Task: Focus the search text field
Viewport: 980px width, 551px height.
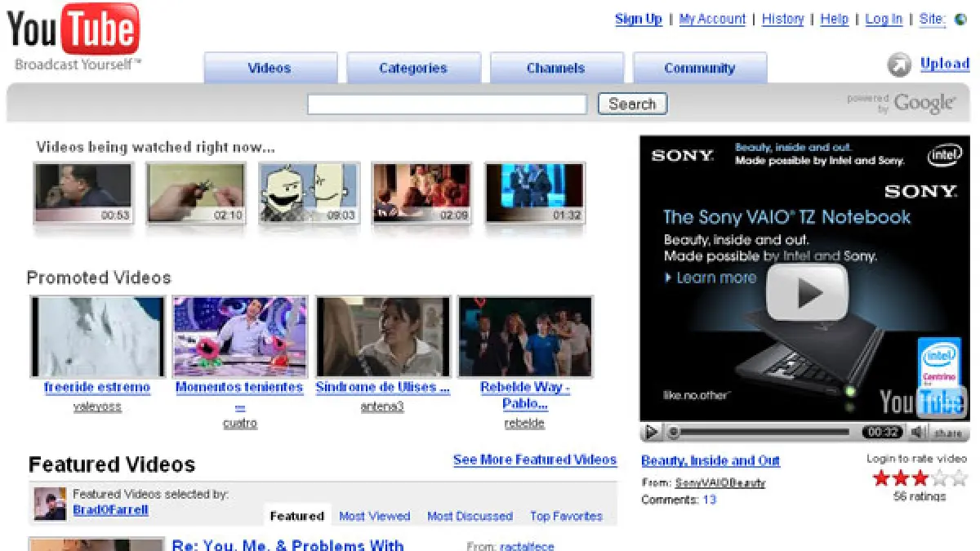Action: (447, 104)
